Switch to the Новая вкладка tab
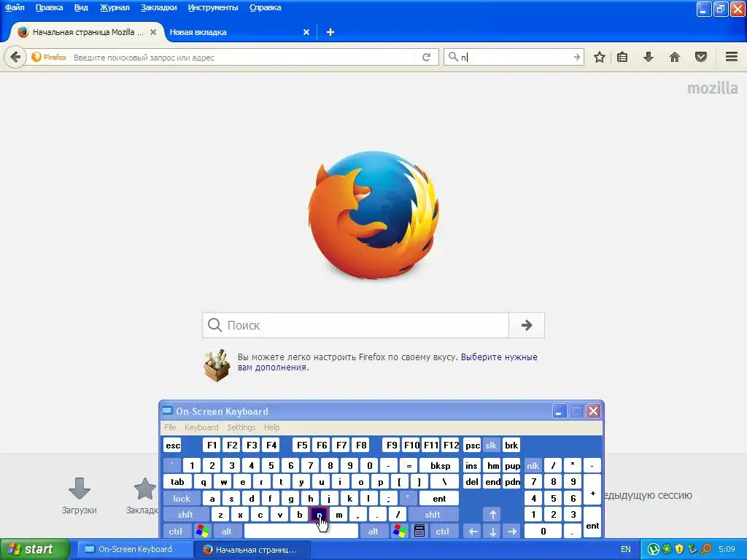Viewport: 747px width, 560px height. (x=240, y=32)
